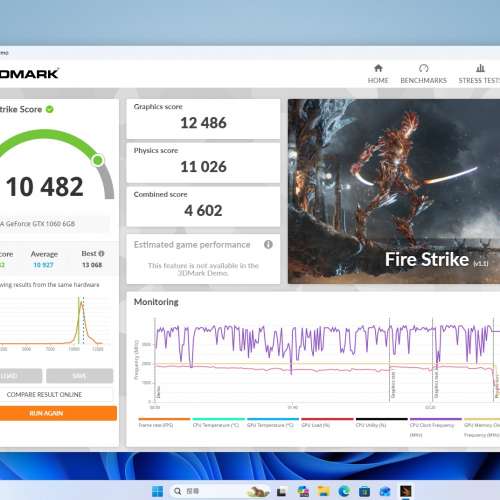Open the Windows Start menu
This screenshot has width=500, height=500.
(x=157, y=491)
